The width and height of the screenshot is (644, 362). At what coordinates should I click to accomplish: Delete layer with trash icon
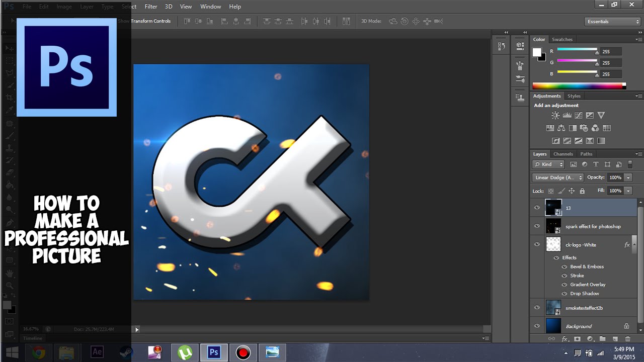coord(627,339)
